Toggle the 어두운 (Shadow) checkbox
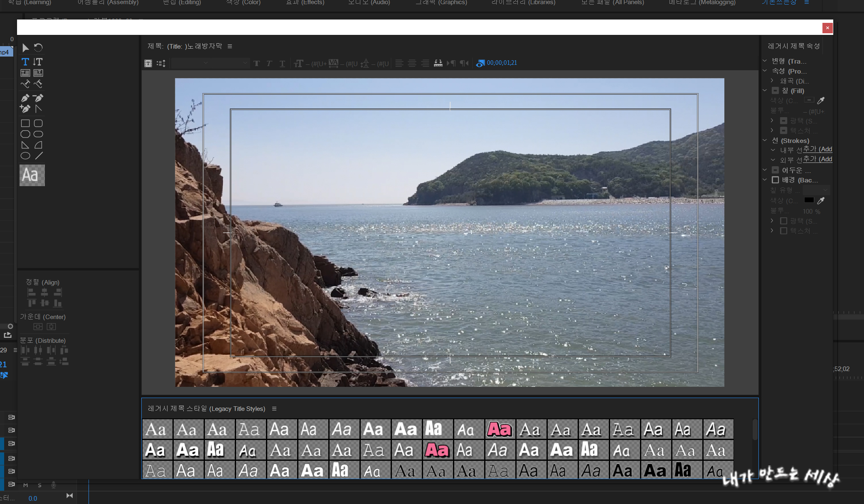Screen dimensions: 864x504 click(x=775, y=170)
